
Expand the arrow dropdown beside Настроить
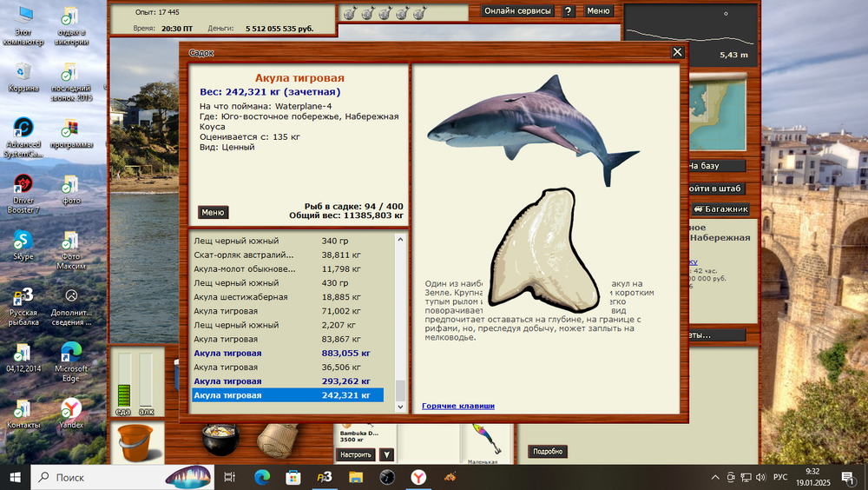(x=387, y=454)
